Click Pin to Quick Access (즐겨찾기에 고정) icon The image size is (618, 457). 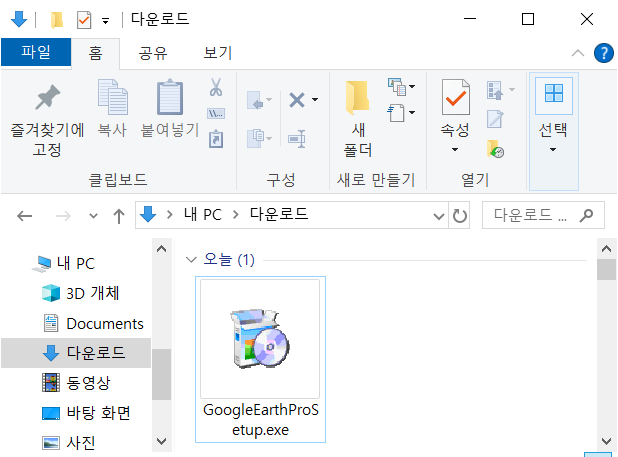point(47,97)
